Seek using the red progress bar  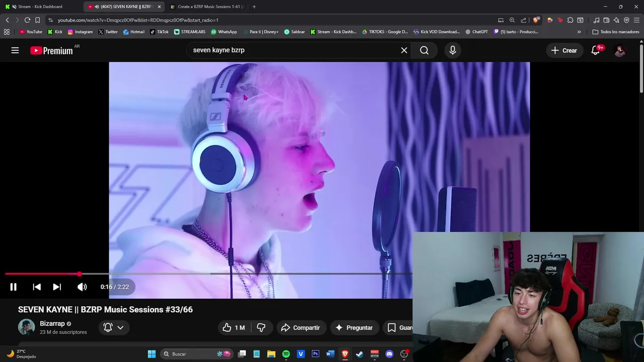pos(208,274)
